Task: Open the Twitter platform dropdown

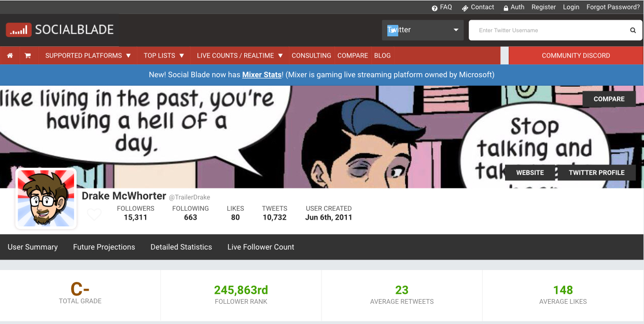Action: [x=423, y=30]
